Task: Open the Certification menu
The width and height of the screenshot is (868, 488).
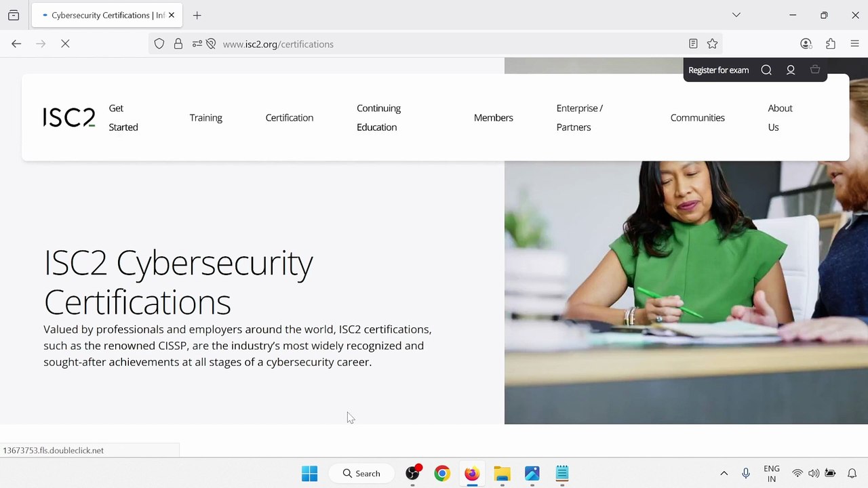Action: 290,117
